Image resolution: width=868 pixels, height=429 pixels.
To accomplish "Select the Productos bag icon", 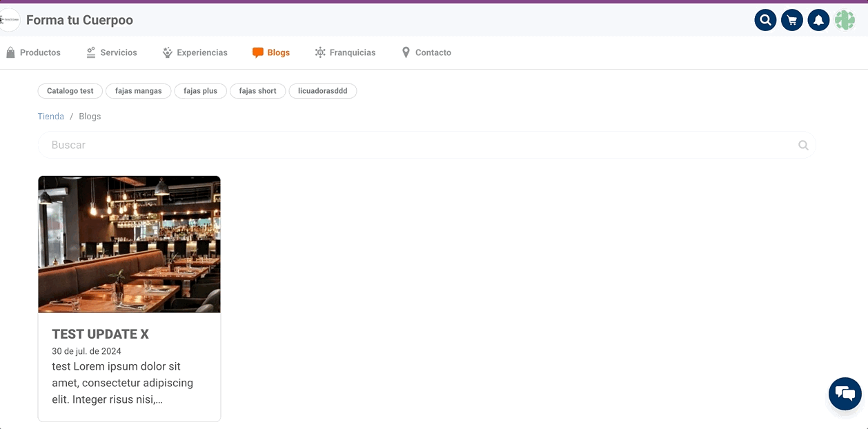I will coord(10,52).
